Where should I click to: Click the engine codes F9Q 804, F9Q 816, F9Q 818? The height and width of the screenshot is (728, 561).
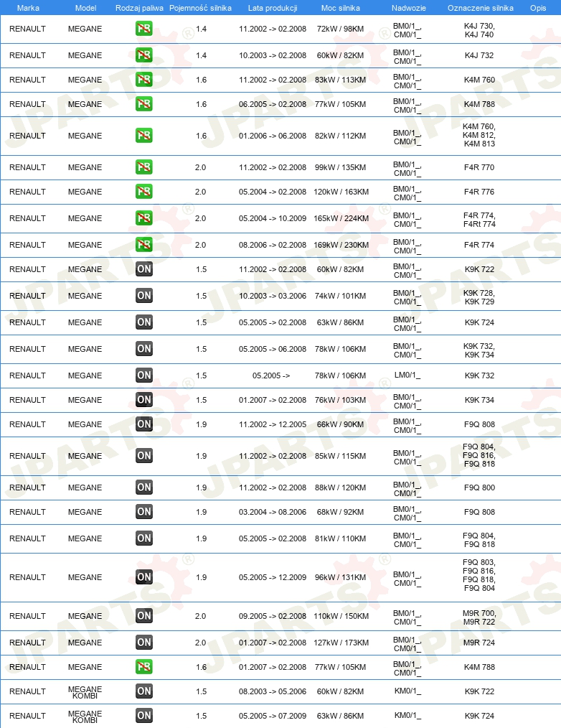[x=479, y=455]
